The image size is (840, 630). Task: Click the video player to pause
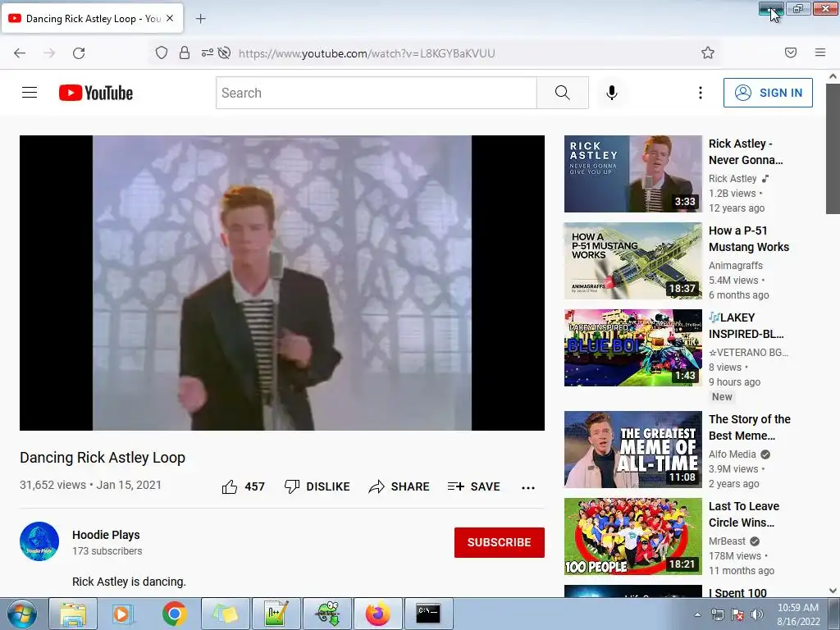[x=282, y=283]
